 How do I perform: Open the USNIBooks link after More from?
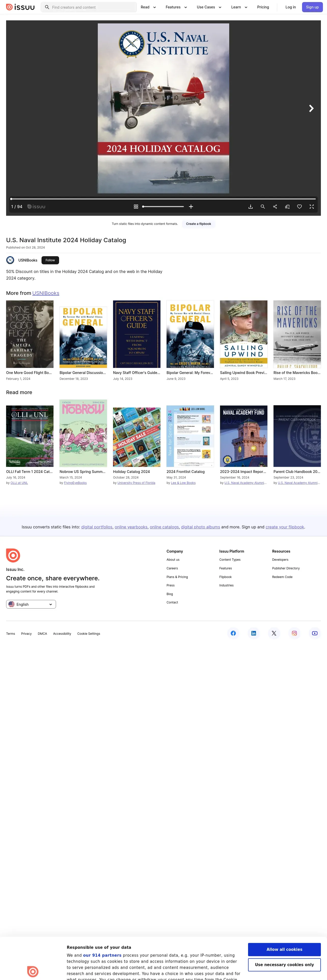click(46, 293)
